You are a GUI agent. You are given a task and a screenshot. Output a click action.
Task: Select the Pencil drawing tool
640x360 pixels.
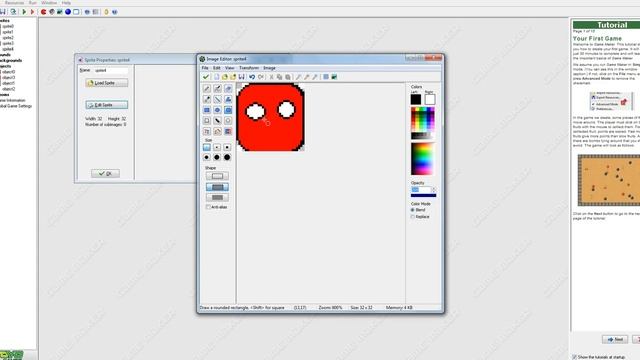click(x=207, y=89)
